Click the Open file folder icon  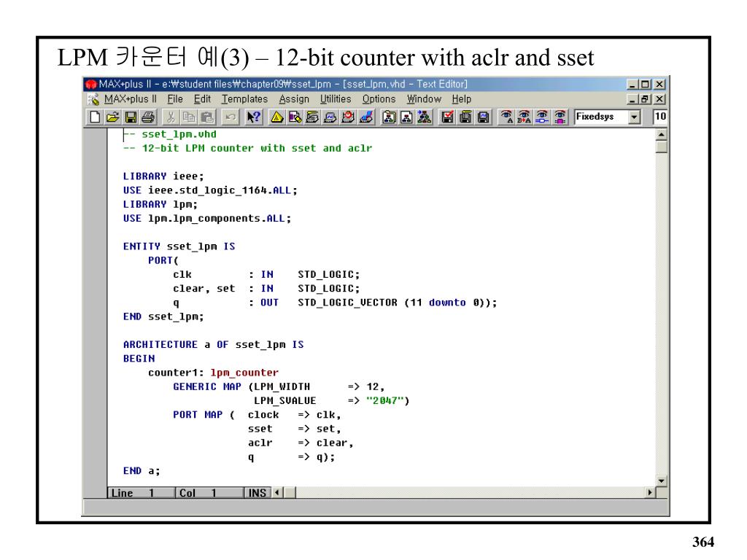point(112,117)
